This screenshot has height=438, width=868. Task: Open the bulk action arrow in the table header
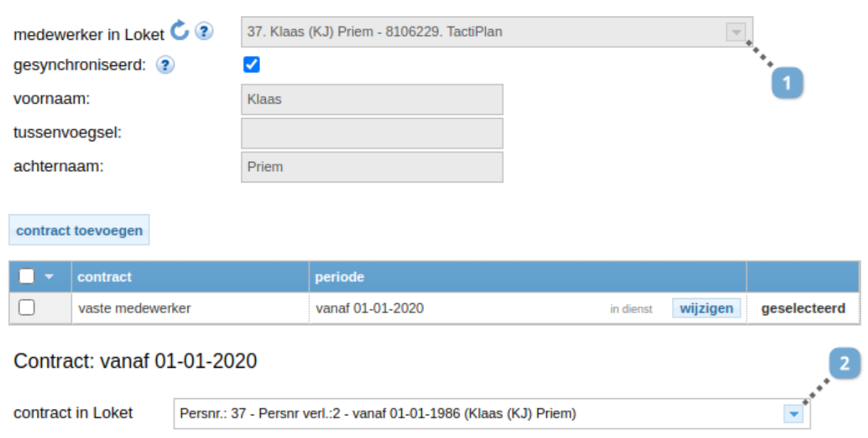tap(48, 278)
